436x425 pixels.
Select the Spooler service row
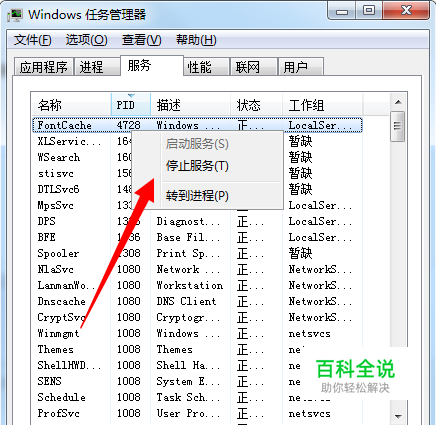pos(197,253)
